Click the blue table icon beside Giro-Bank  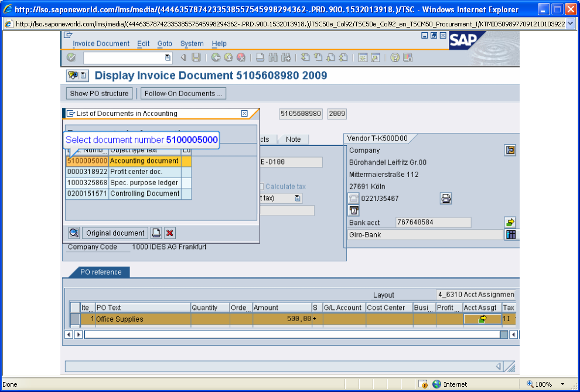pos(511,234)
